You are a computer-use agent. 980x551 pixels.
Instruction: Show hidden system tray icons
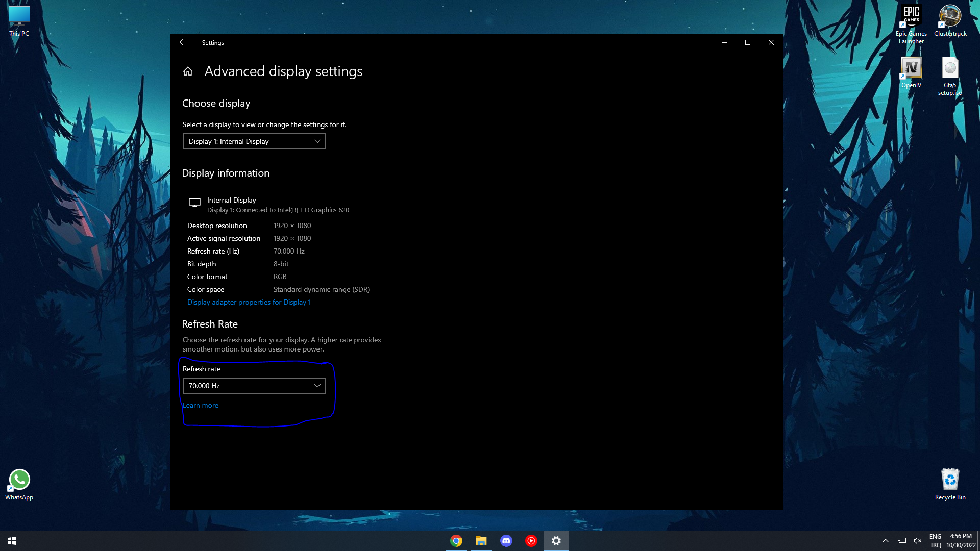click(x=886, y=541)
